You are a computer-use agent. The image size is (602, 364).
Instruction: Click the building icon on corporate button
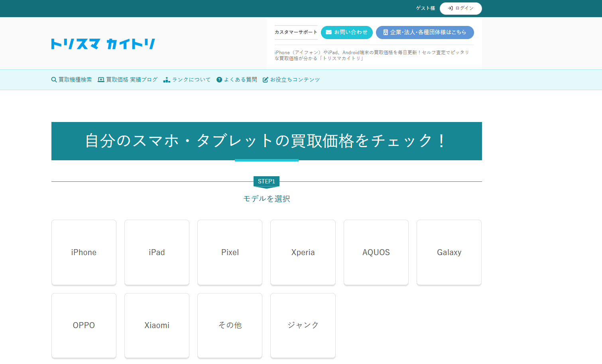(x=386, y=32)
